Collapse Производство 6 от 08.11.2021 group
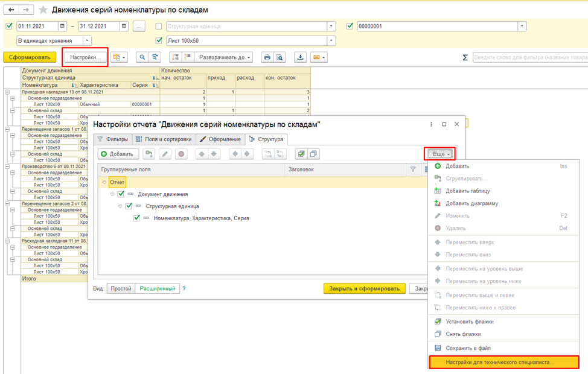Viewport: 588px width, 374px height. point(7,166)
